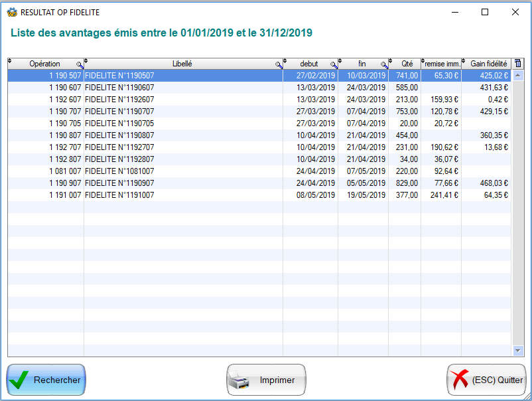
Task: Click the magnifier icon in fin column
Action: pyautogui.click(x=384, y=65)
